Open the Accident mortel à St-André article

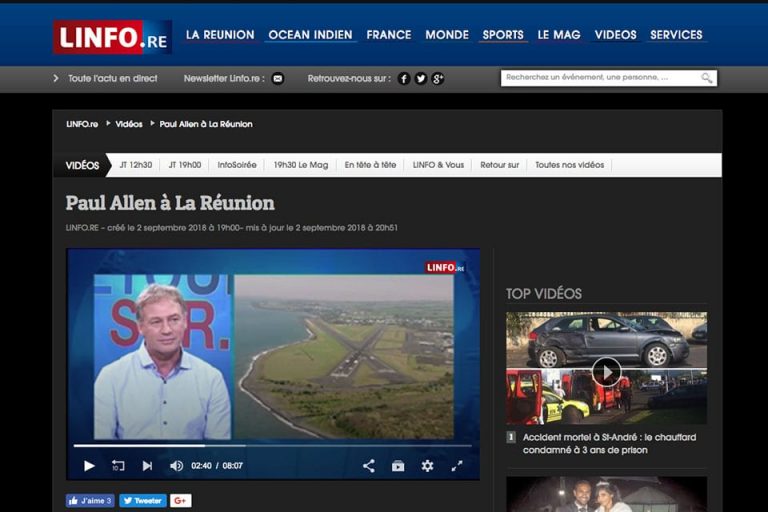609,443
